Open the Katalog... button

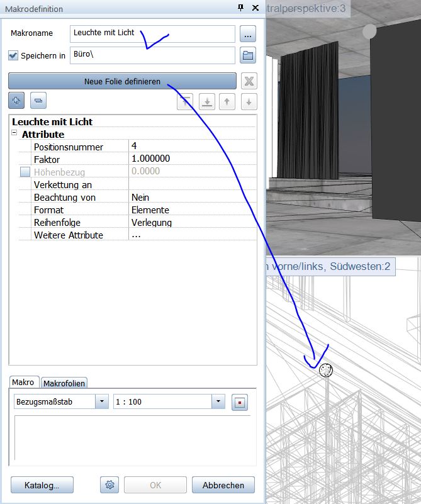point(42,484)
